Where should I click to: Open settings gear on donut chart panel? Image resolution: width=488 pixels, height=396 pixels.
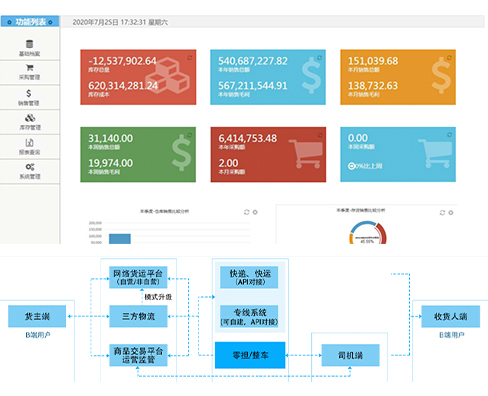coord(451,213)
